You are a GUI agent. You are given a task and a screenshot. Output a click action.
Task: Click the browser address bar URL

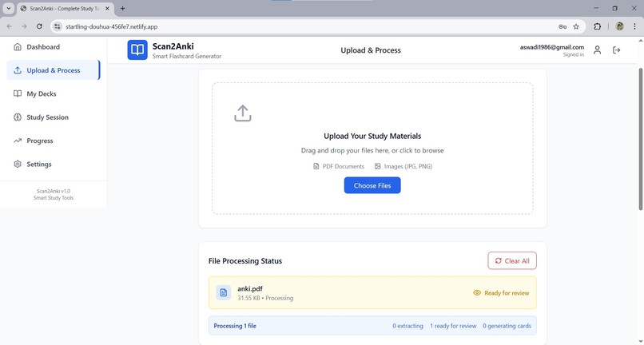click(x=111, y=26)
